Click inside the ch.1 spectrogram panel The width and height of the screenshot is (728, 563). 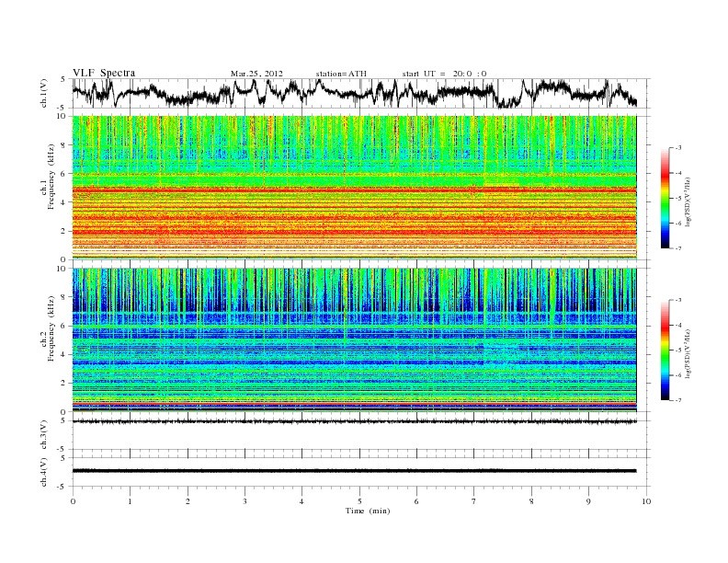point(354,188)
